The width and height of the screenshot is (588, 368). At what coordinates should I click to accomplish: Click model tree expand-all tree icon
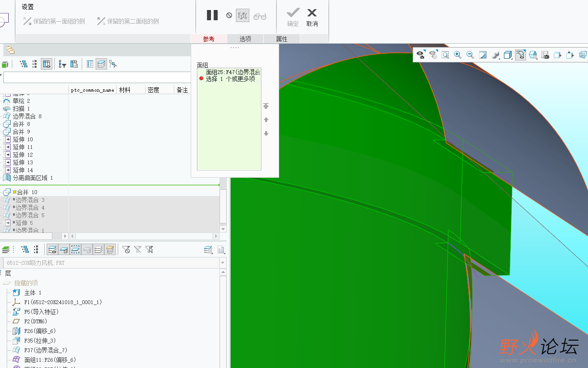coord(24,64)
